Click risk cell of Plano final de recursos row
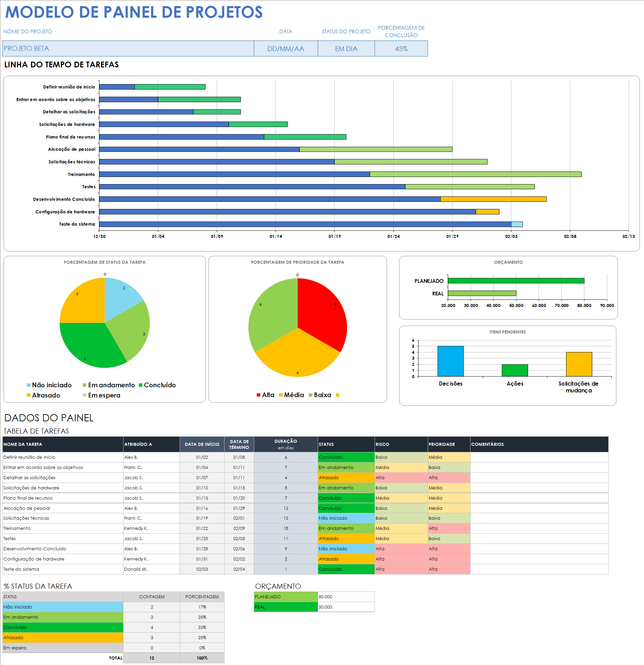 401,498
